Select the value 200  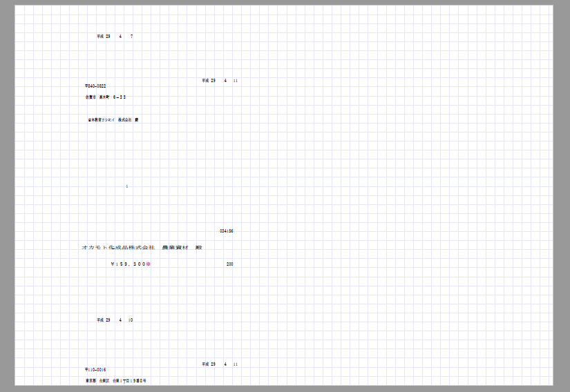(x=229, y=264)
